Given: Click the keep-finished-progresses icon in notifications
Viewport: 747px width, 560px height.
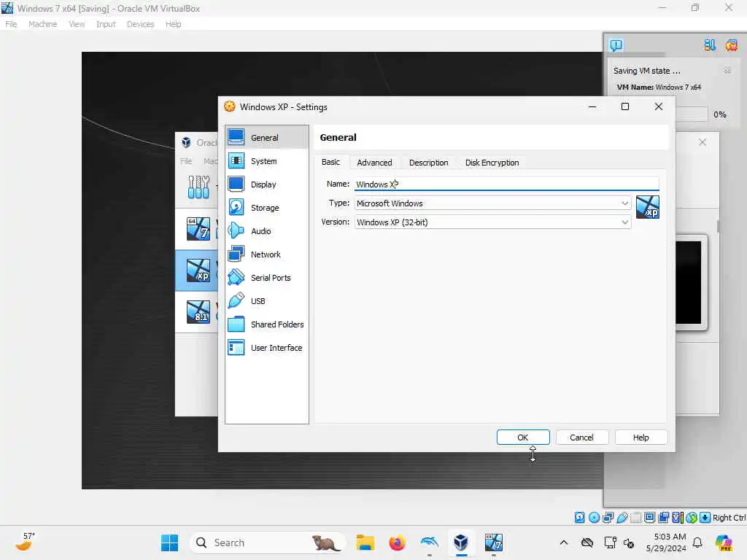Looking at the screenshot, I should [x=710, y=45].
